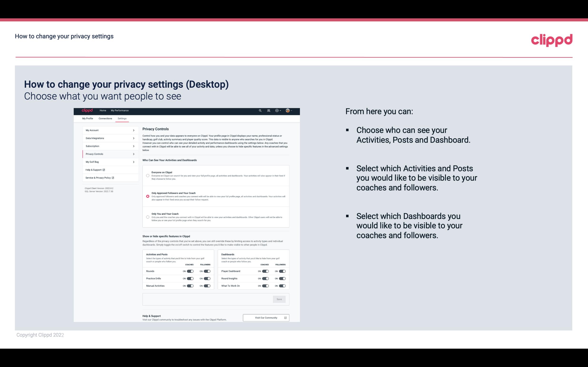
Task: Click the search icon in the top bar
Action: pyautogui.click(x=260, y=110)
